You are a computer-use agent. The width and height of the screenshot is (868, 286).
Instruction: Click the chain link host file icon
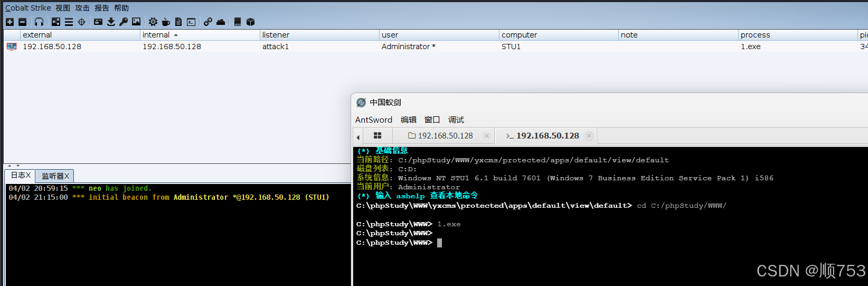[208, 22]
